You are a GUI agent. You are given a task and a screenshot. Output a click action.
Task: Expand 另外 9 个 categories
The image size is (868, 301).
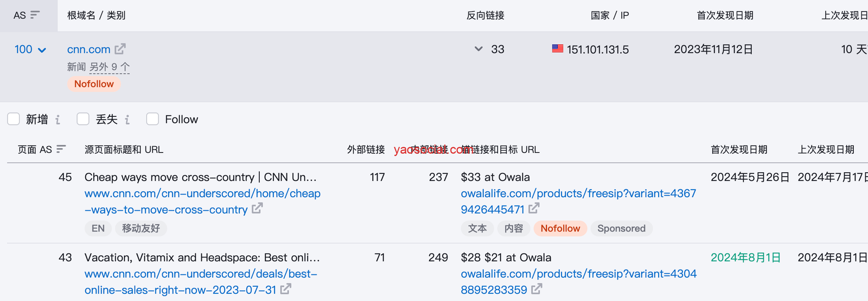[110, 67]
